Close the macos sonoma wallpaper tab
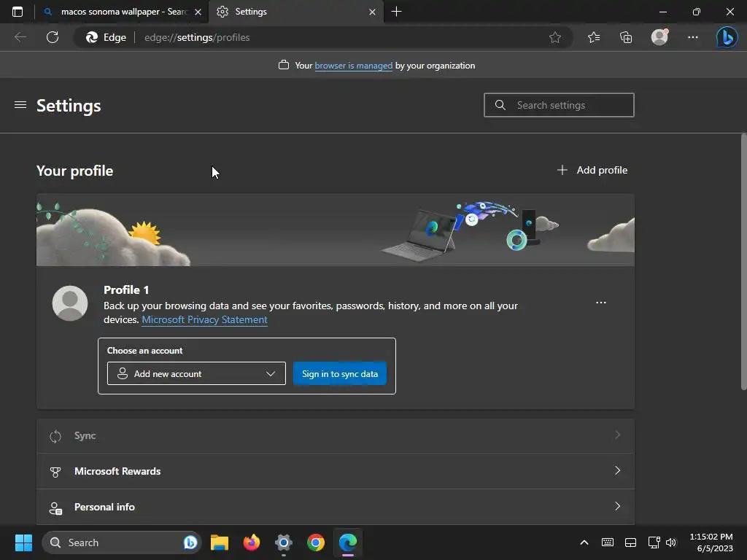 [x=198, y=12]
